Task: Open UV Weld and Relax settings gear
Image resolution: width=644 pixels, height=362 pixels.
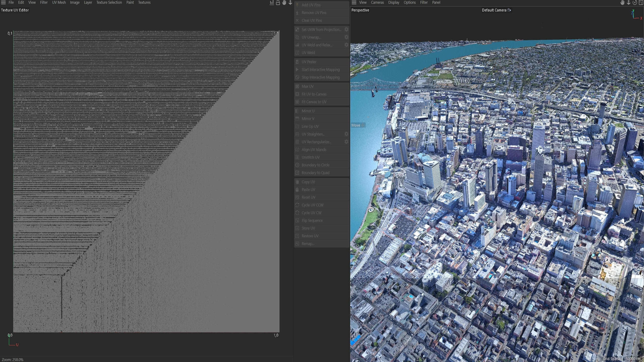Action: (346, 45)
